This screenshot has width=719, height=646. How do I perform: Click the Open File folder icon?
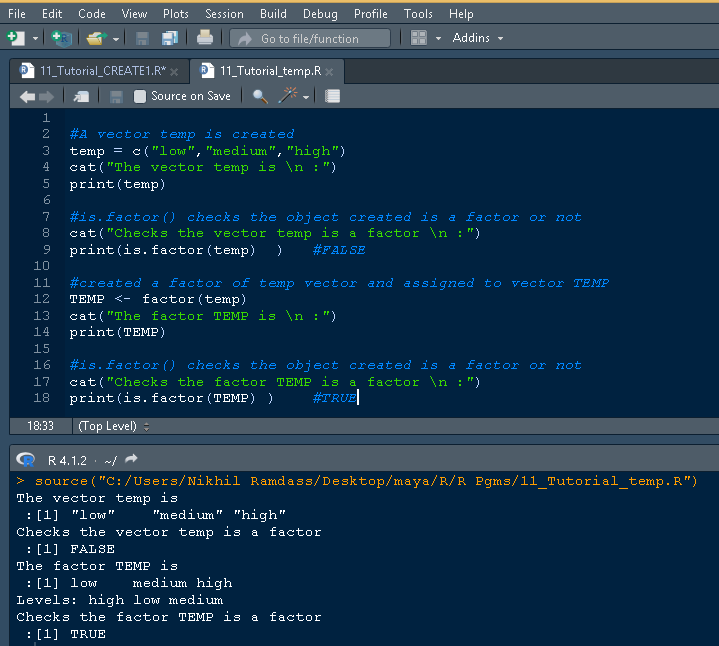(x=96, y=38)
